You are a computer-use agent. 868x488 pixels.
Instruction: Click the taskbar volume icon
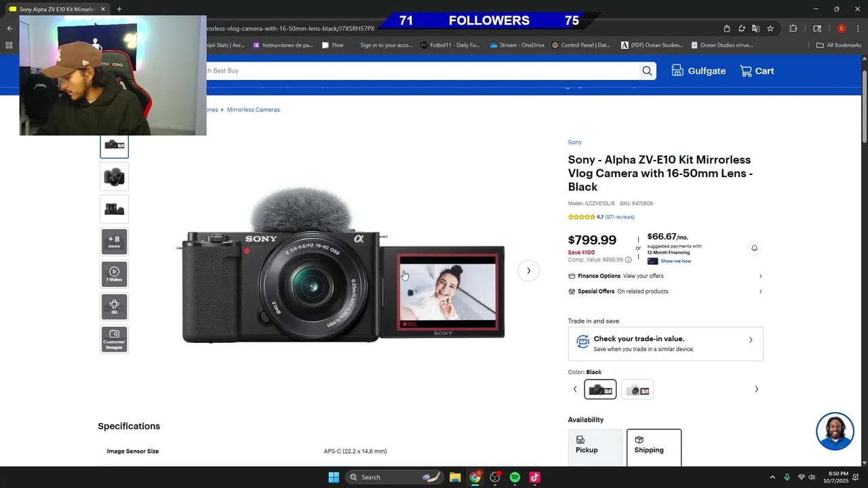(812, 477)
